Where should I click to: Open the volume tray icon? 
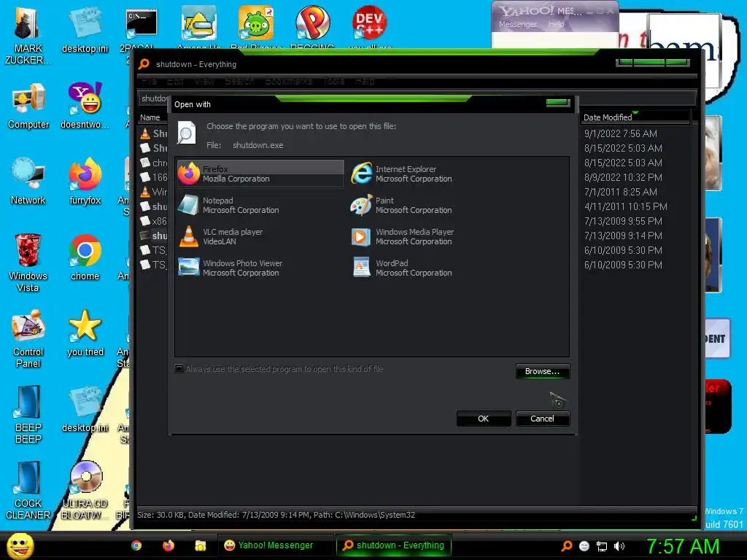(619, 546)
